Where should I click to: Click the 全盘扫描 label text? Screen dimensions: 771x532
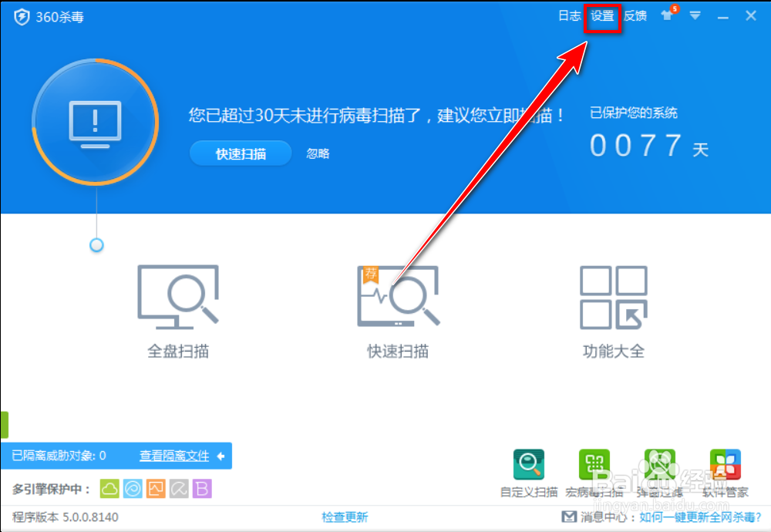pos(178,352)
